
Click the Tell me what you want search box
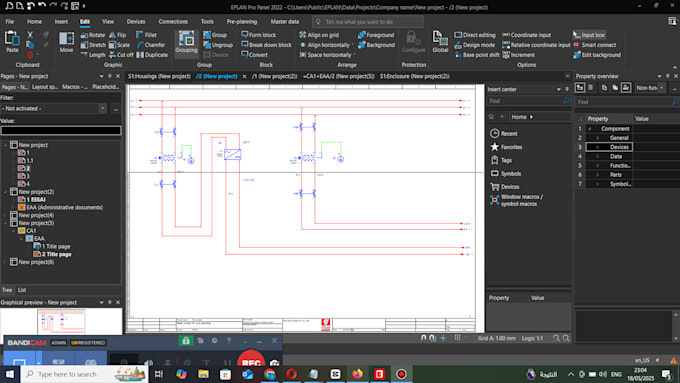pyautogui.click(x=367, y=22)
